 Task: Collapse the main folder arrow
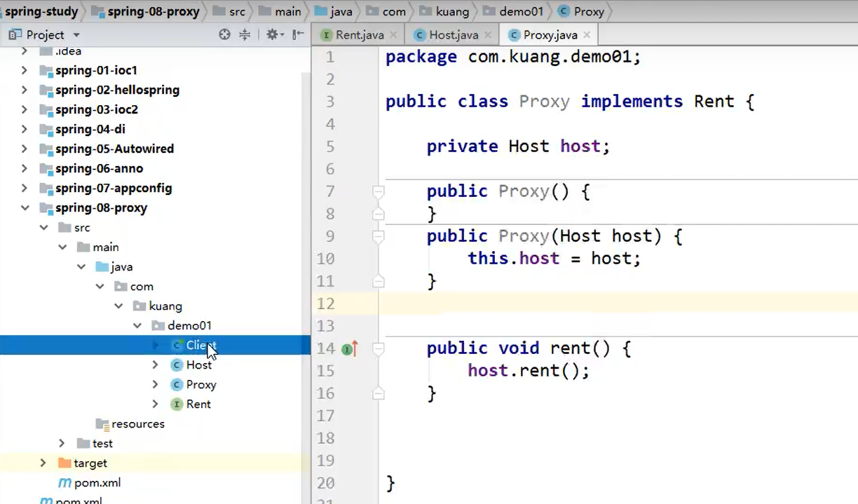62,247
